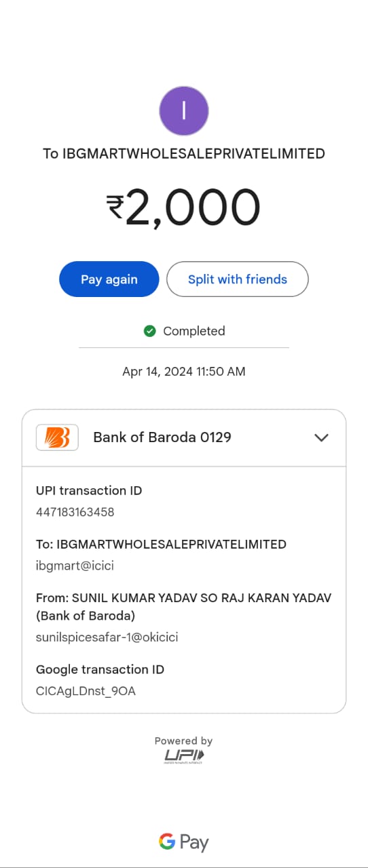Click the green Completed checkmark icon
Image resolution: width=368 pixels, height=868 pixels.
[x=150, y=331]
